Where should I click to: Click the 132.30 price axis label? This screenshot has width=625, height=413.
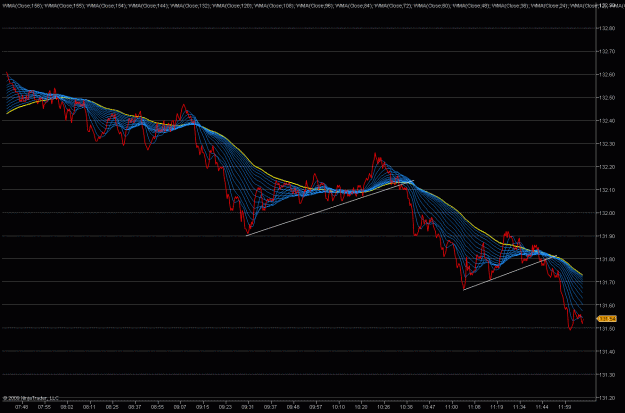coord(607,144)
